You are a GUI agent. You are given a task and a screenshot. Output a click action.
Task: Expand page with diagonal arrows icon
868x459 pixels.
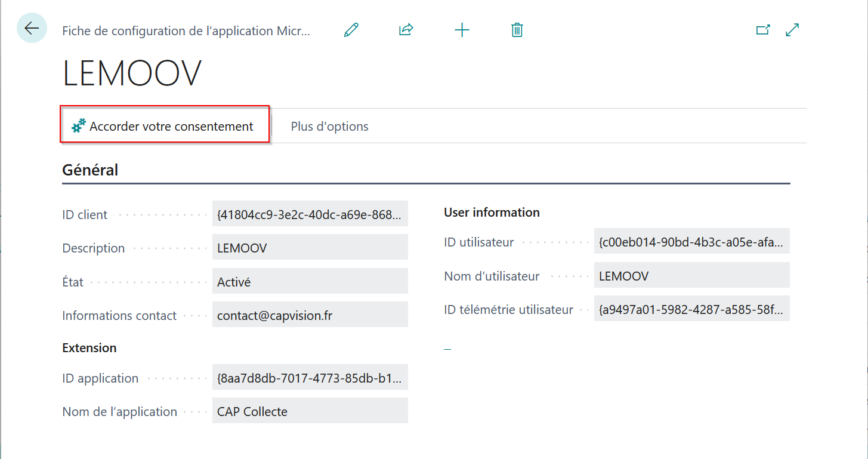792,30
